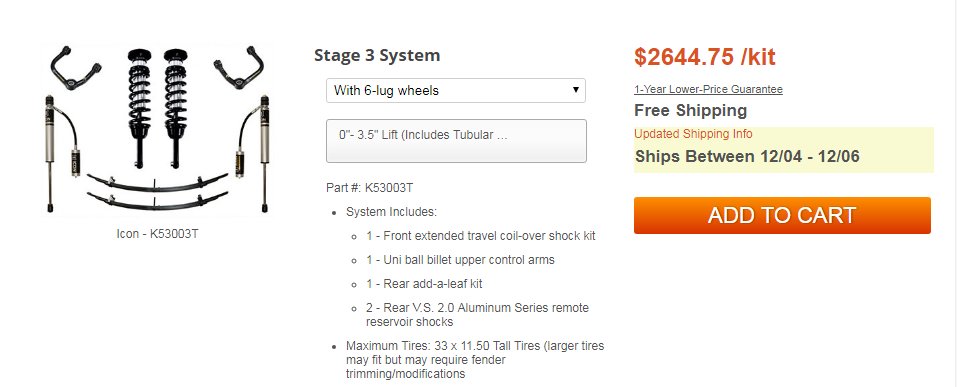The image size is (957, 387).
Task: Open the 1-Year Lower-Price Guarantee link
Action: click(x=708, y=89)
